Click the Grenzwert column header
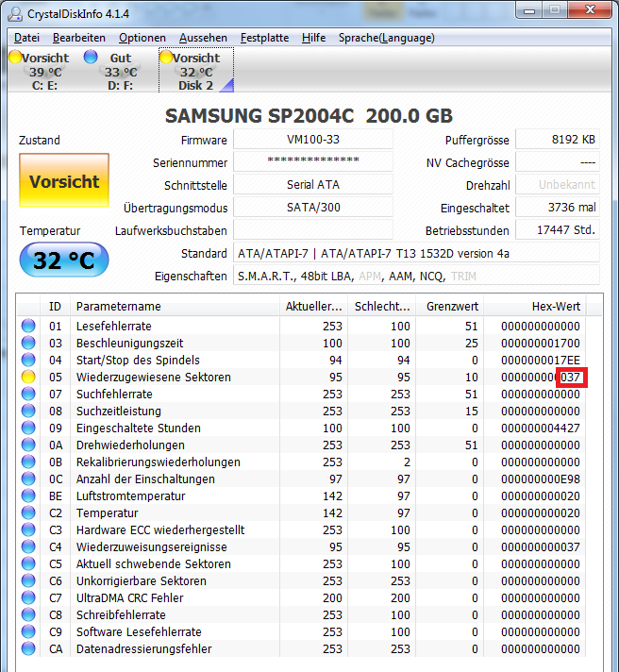This screenshot has height=672, width=619. (x=449, y=307)
